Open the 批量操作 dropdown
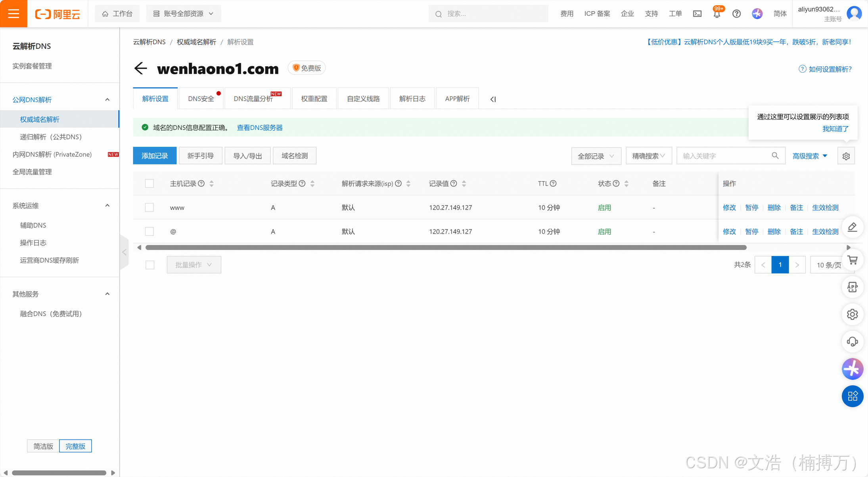The width and height of the screenshot is (868, 477). point(194,265)
